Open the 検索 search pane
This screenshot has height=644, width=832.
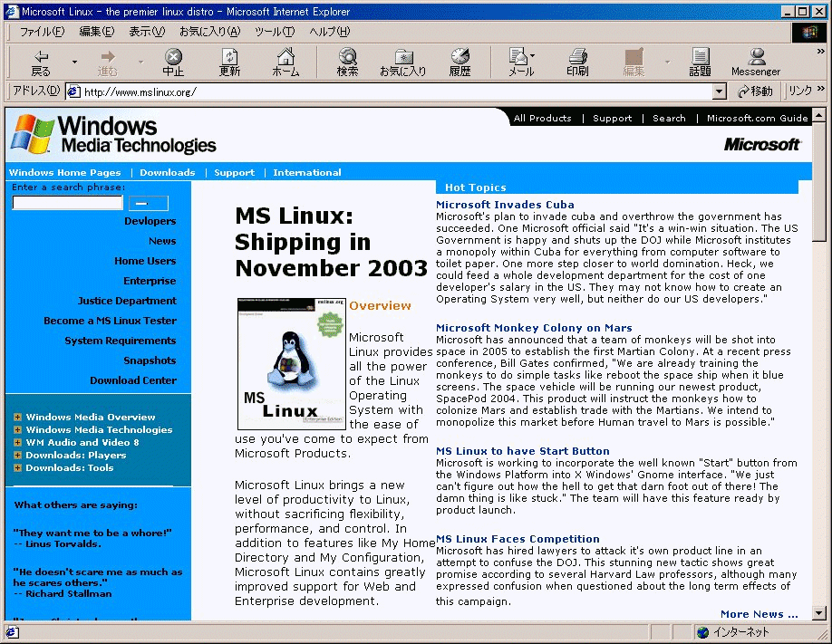[347, 63]
